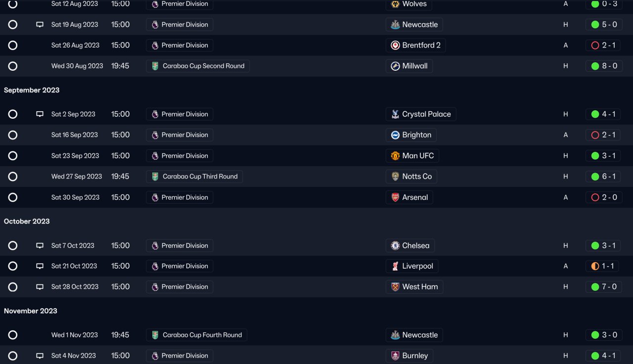Open the Brighton team link
Image resolution: width=633 pixels, height=364 pixels.
416,135
